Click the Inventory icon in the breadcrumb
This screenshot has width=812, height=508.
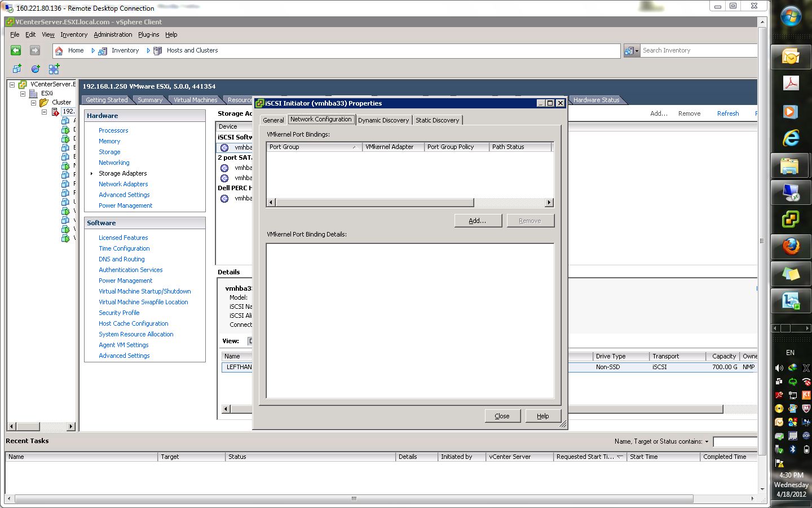103,51
